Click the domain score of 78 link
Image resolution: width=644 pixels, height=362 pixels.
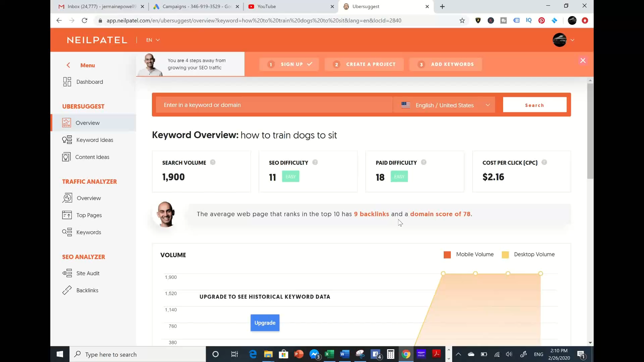(440, 214)
